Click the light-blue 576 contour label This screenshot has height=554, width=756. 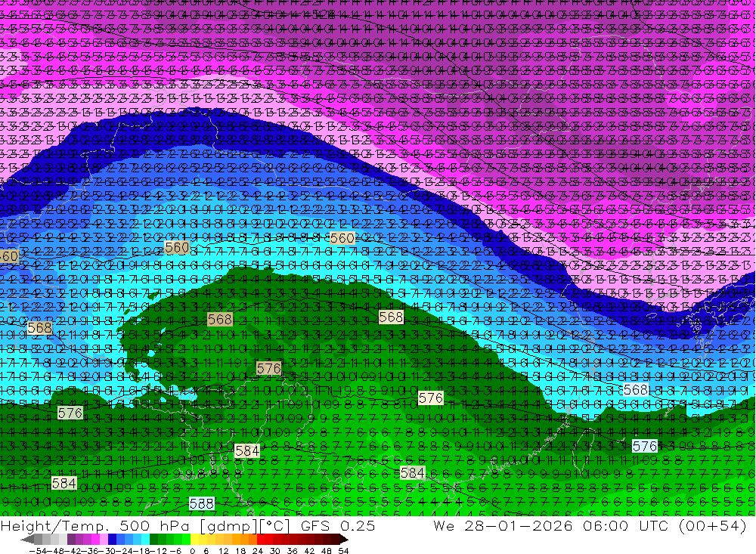coord(645,446)
